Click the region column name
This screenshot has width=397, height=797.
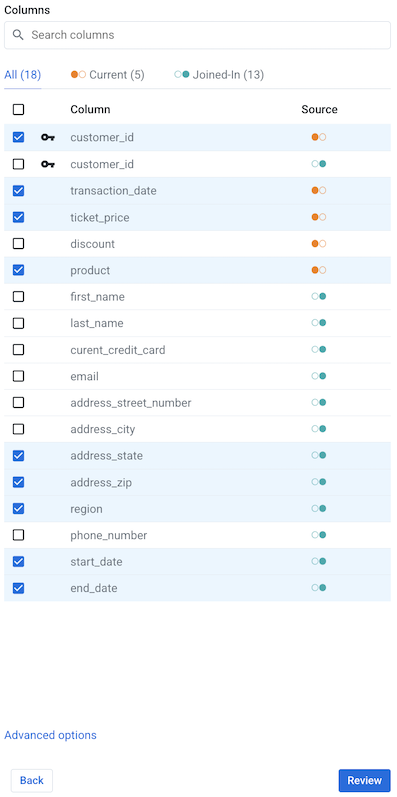[86, 509]
